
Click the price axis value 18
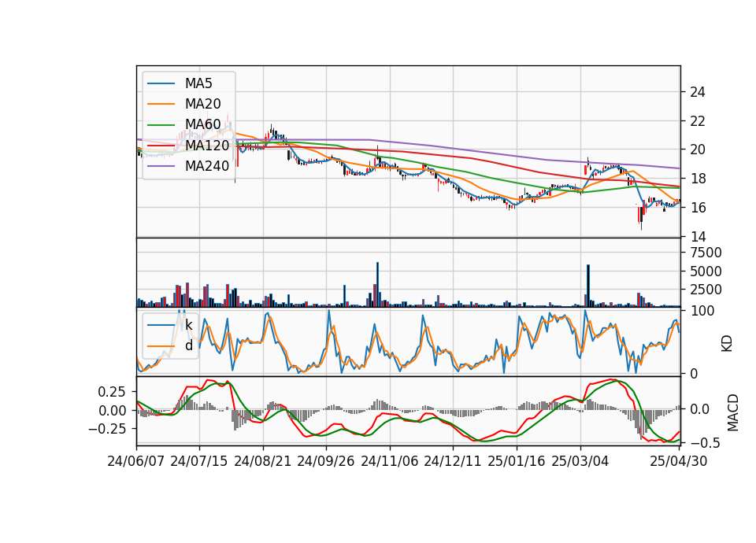(698, 179)
